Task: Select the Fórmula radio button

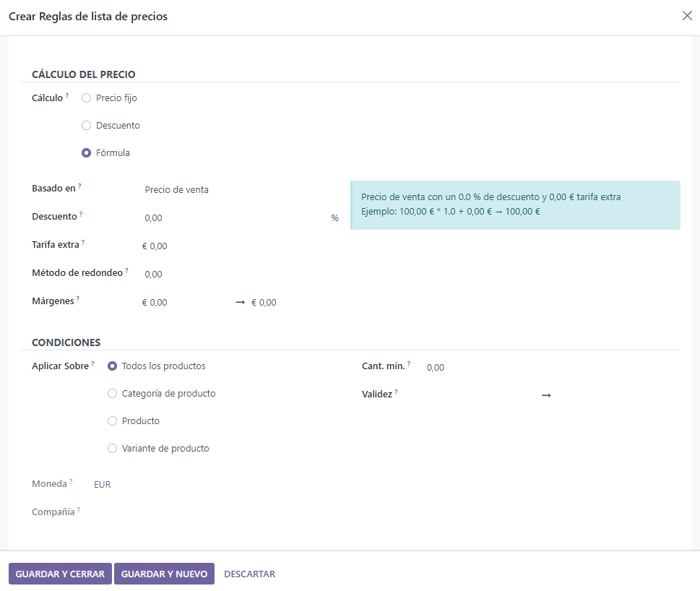Action: (x=87, y=153)
